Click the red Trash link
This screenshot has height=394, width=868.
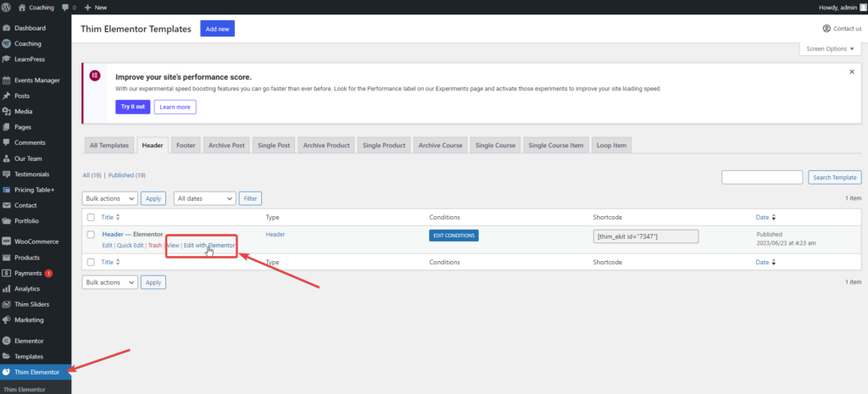[155, 245]
